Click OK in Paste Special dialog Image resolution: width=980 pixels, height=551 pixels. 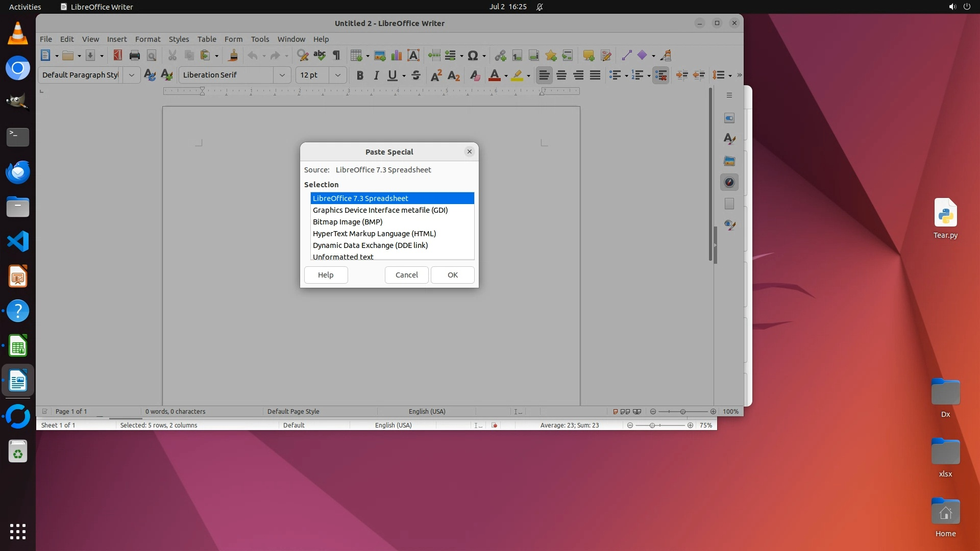tap(452, 275)
